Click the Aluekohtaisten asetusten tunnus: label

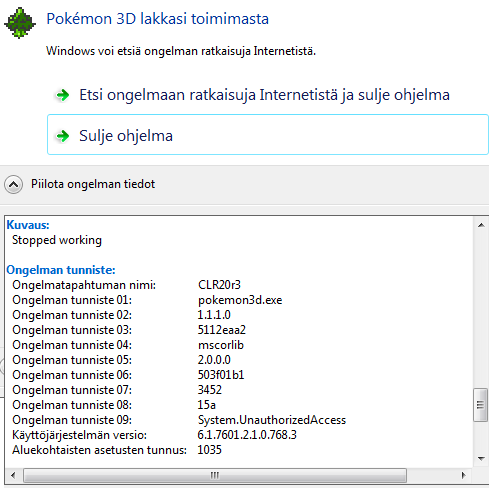99,450
